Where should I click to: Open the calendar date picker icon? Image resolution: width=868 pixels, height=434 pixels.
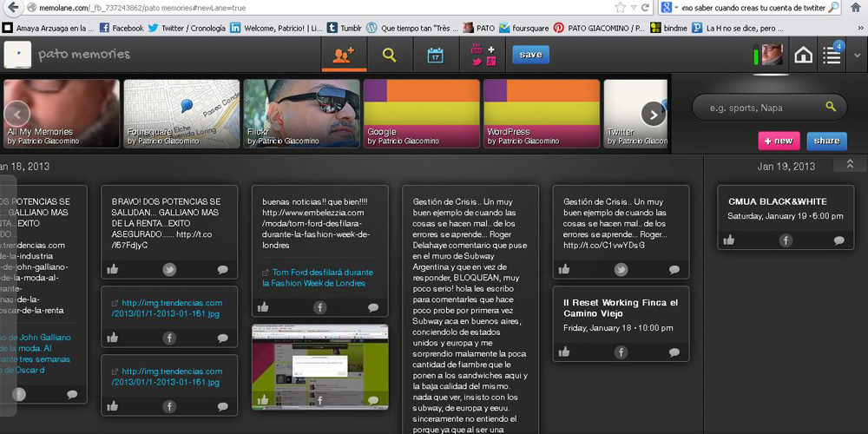tap(436, 56)
